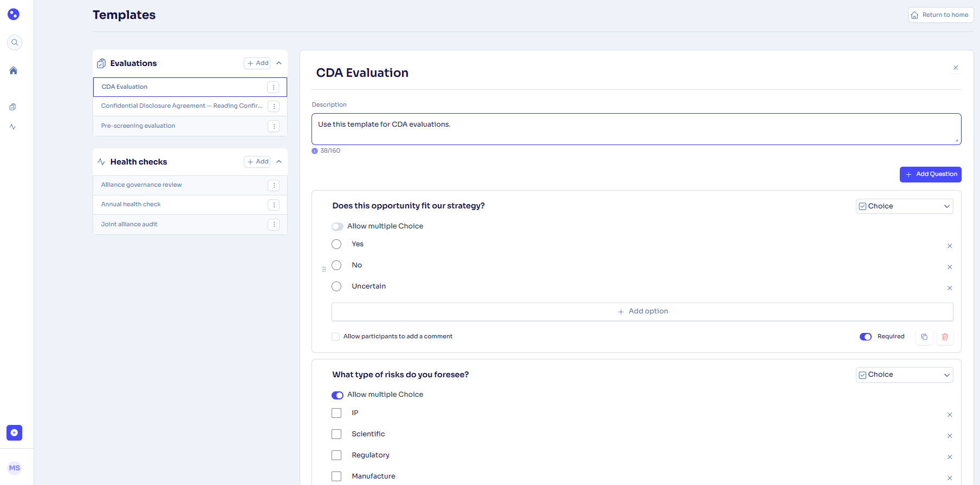Click into the Description text field
Viewport: 980px width, 485px height.
pos(636,129)
